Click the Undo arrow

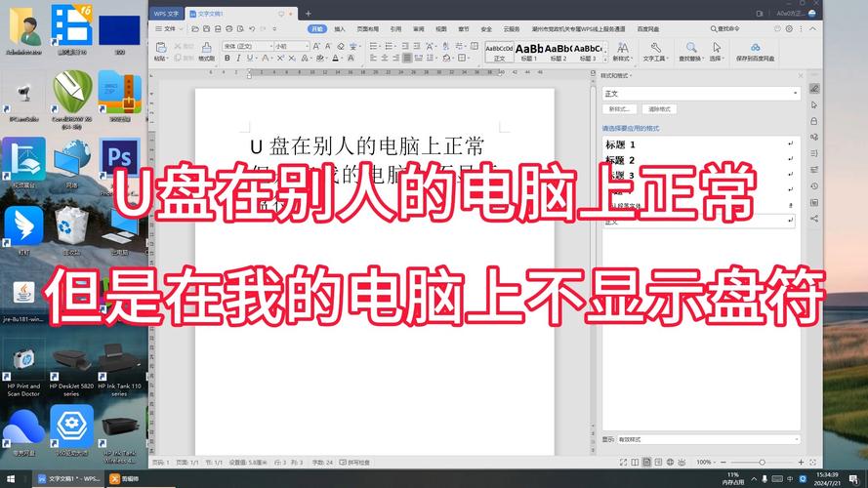point(252,28)
